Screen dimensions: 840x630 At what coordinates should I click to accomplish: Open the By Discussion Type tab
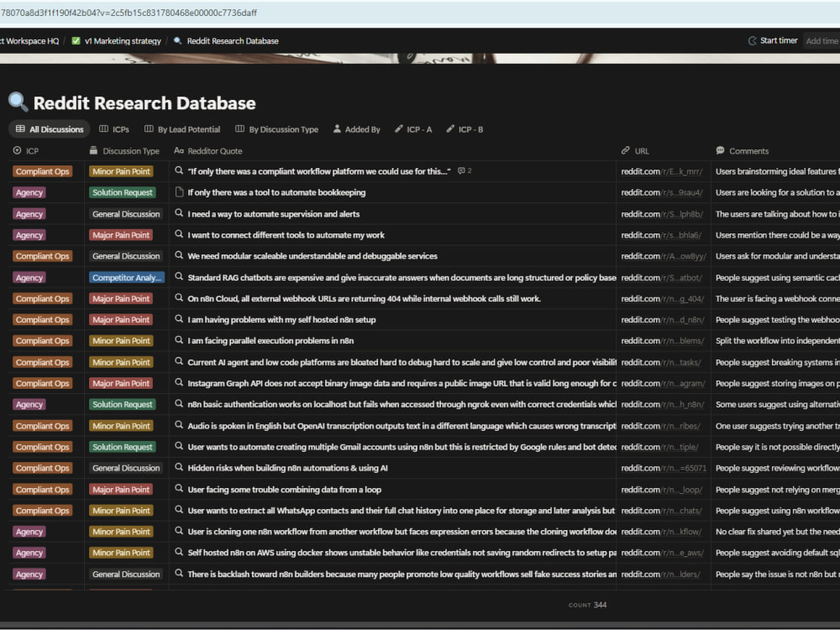click(276, 129)
